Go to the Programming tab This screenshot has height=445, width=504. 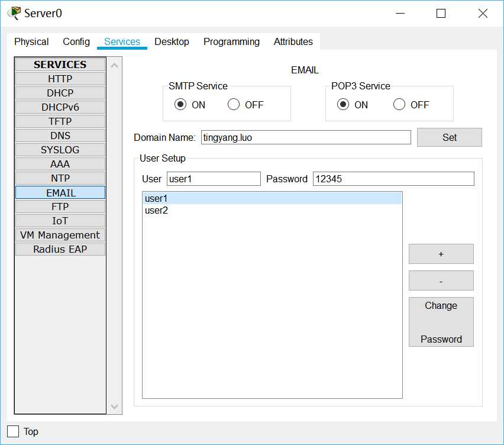coord(231,42)
